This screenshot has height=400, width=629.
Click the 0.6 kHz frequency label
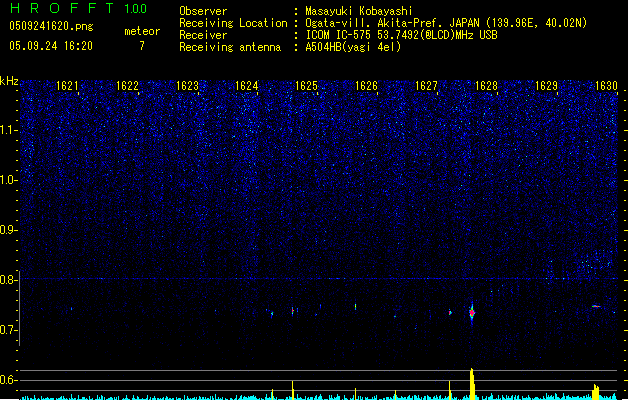pyautogui.click(x=8, y=380)
